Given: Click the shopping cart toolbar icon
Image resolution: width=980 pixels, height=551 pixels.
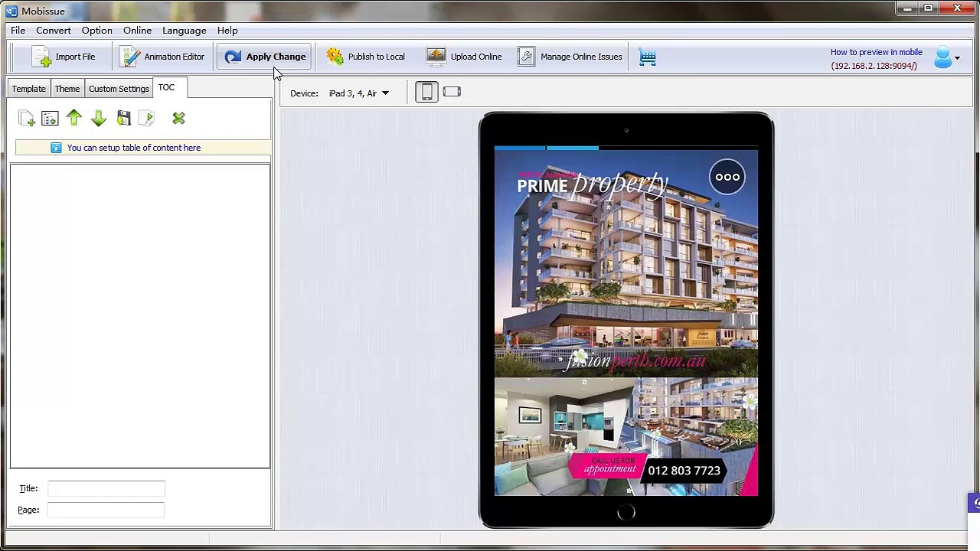Looking at the screenshot, I should click(648, 57).
